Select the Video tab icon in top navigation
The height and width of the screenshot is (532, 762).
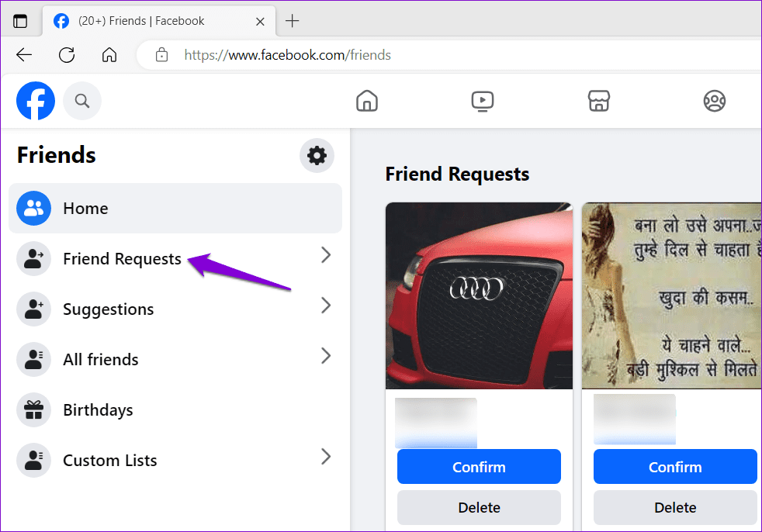[x=483, y=101]
